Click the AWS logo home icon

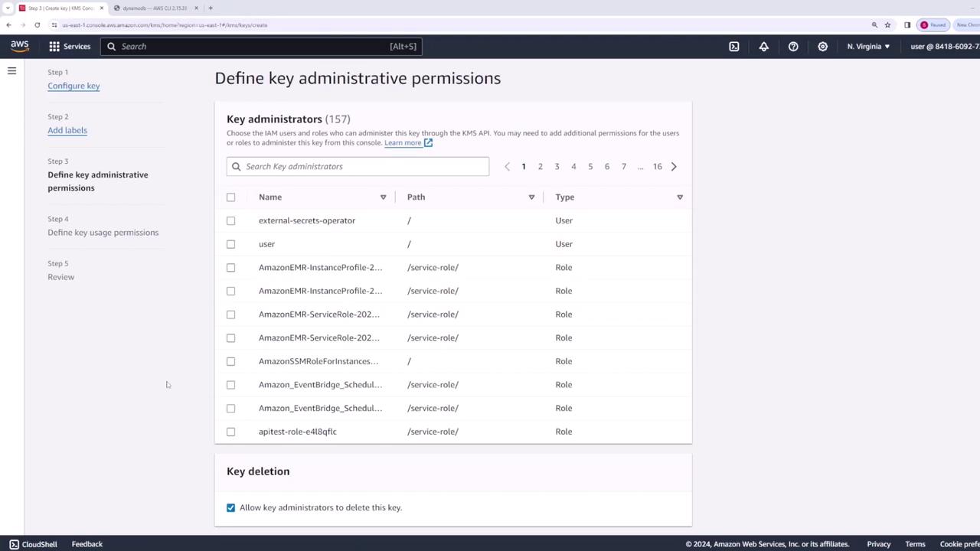[x=20, y=46]
